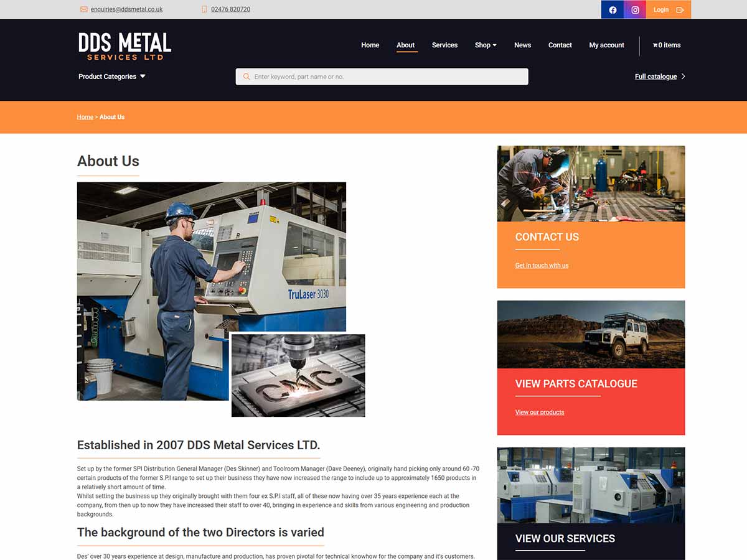The image size is (747, 560).
Task: Click the magnifier icon in search bar
Action: (247, 77)
